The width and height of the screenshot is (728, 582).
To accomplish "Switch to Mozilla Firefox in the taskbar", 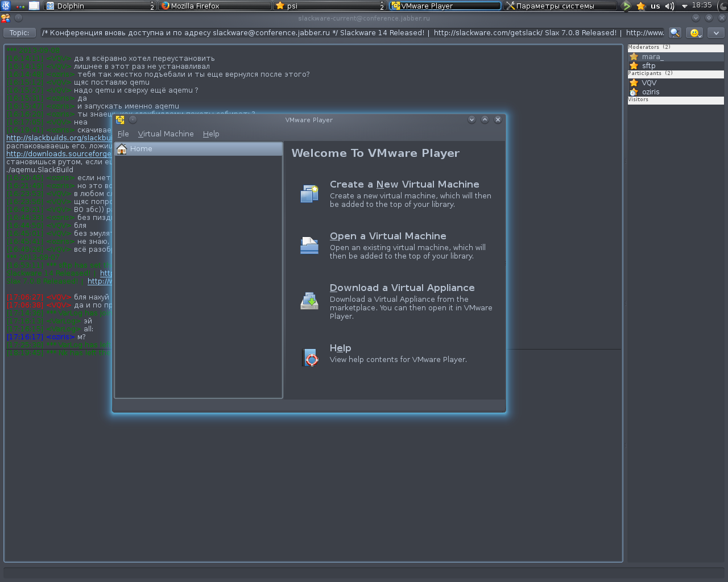I will click(x=214, y=6).
